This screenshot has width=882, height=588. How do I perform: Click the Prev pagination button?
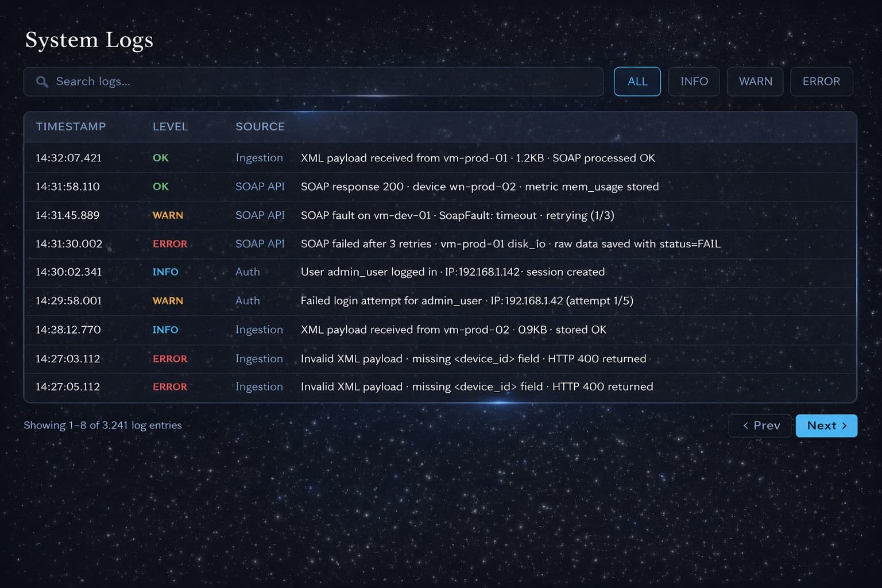click(x=760, y=425)
